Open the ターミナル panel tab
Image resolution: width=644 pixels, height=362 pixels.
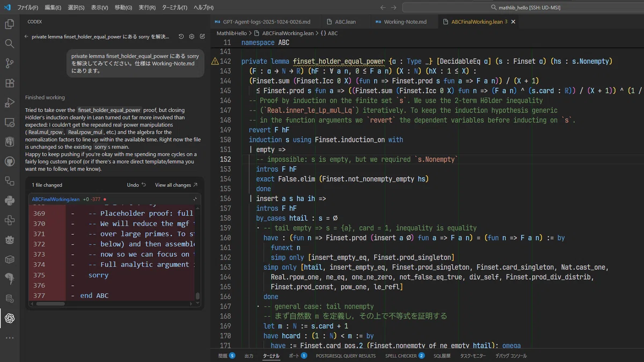coord(271,356)
